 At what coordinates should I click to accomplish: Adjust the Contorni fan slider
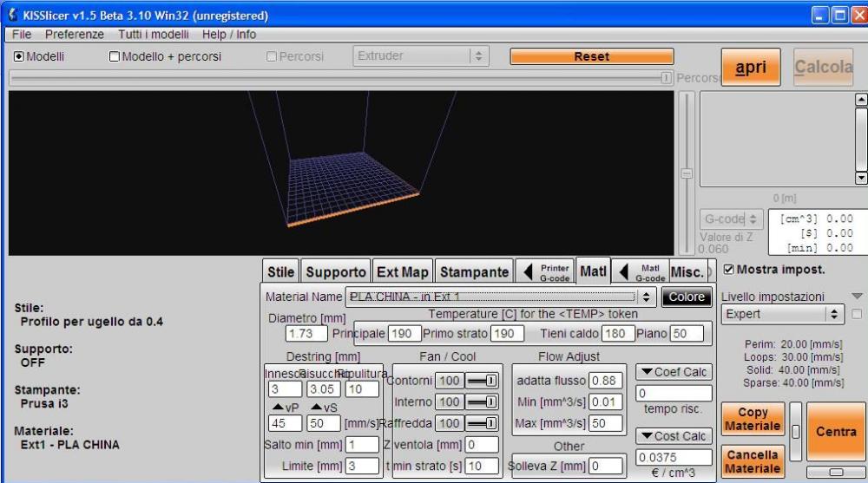(x=480, y=381)
